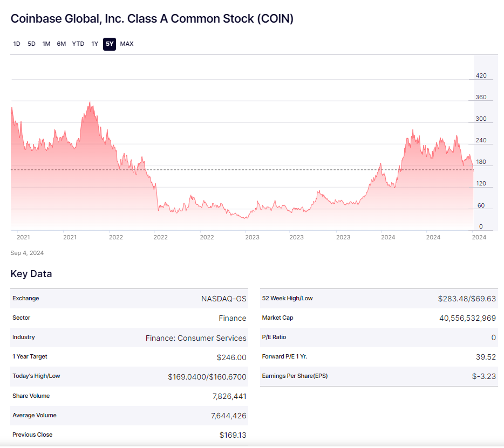The image size is (504, 448).
Task: Click the Sector value Finance
Action: coord(233,318)
